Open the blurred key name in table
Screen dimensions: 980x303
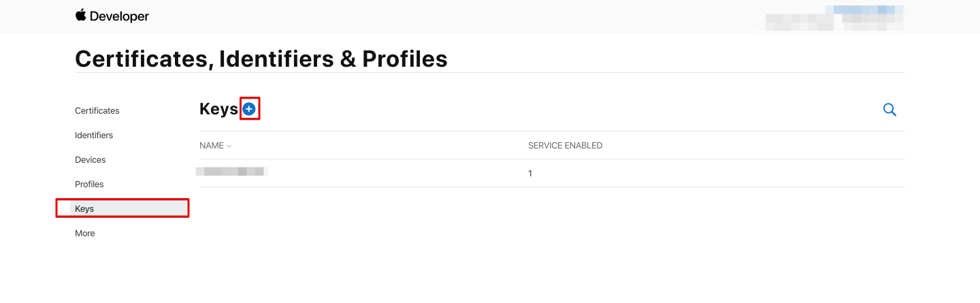pyautogui.click(x=231, y=172)
